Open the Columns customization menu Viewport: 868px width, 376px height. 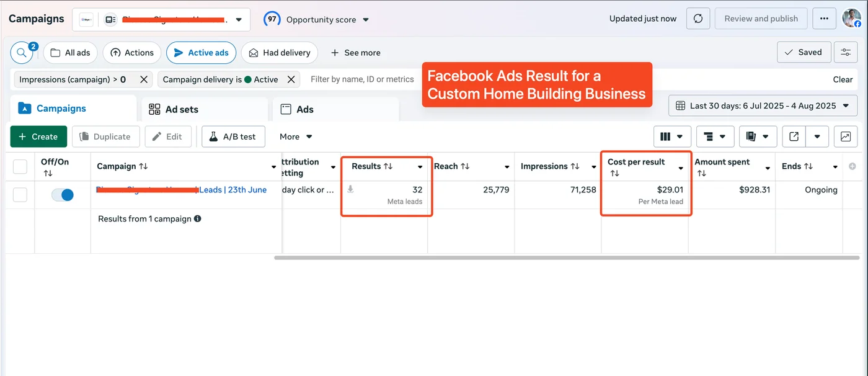point(671,137)
